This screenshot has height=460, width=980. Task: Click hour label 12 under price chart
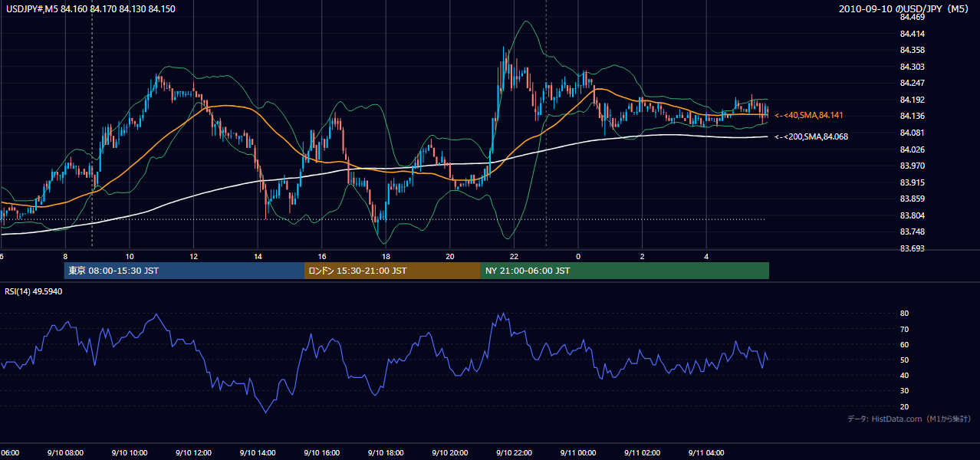pyautogui.click(x=194, y=257)
